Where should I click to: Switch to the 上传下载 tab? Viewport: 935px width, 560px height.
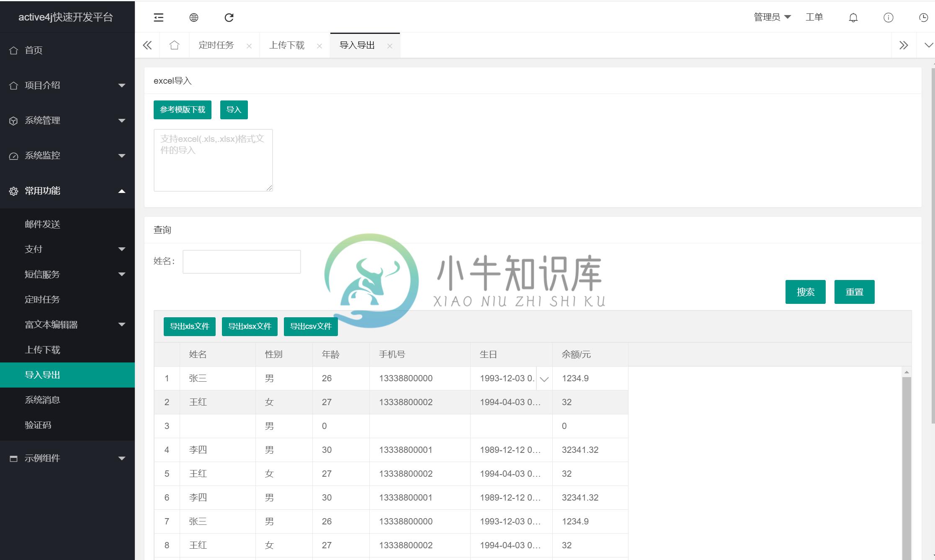coord(287,45)
